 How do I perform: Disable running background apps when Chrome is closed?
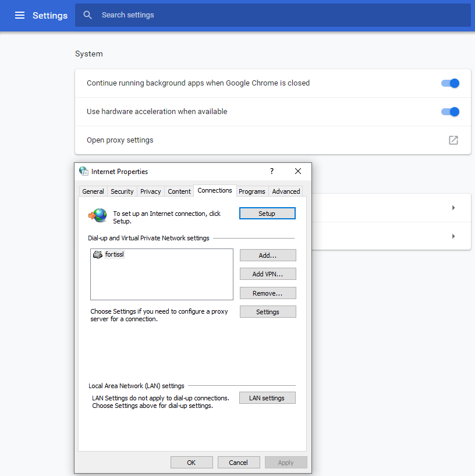[x=449, y=83]
